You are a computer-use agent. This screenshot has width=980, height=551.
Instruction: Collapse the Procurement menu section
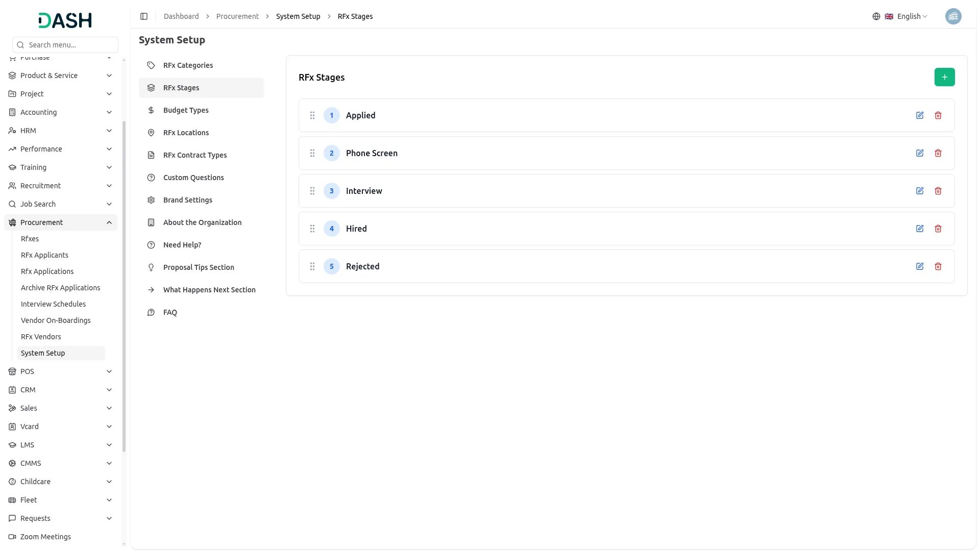(109, 222)
